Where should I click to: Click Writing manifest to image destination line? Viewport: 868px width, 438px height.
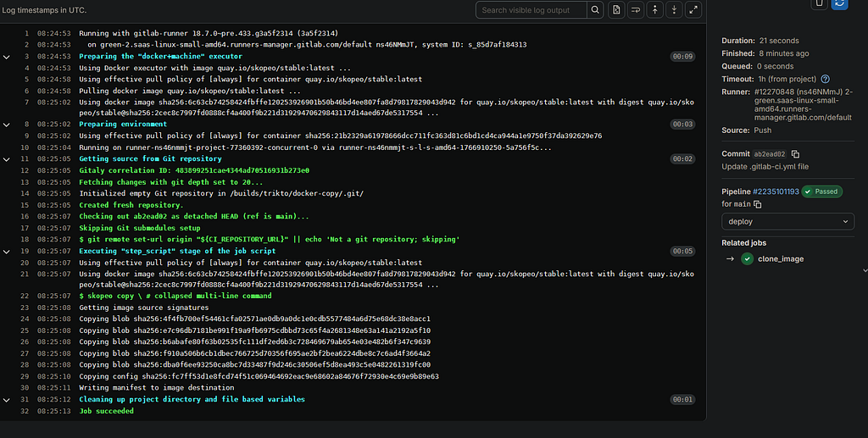157,388
